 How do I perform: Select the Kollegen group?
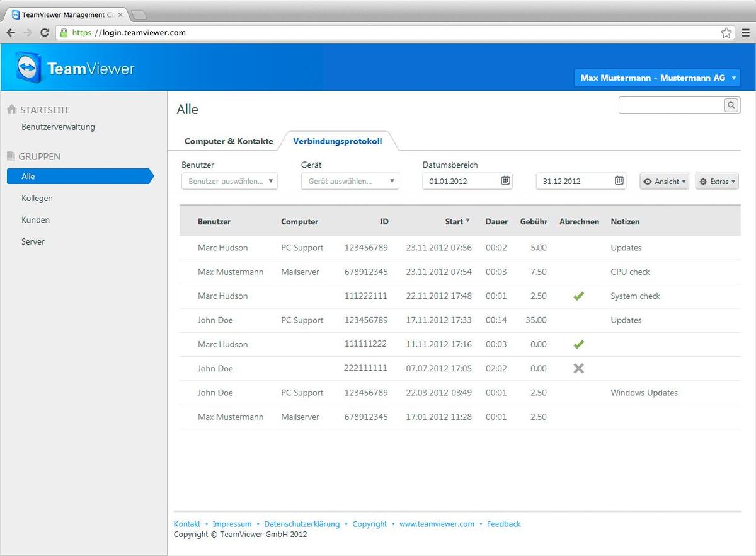(37, 198)
